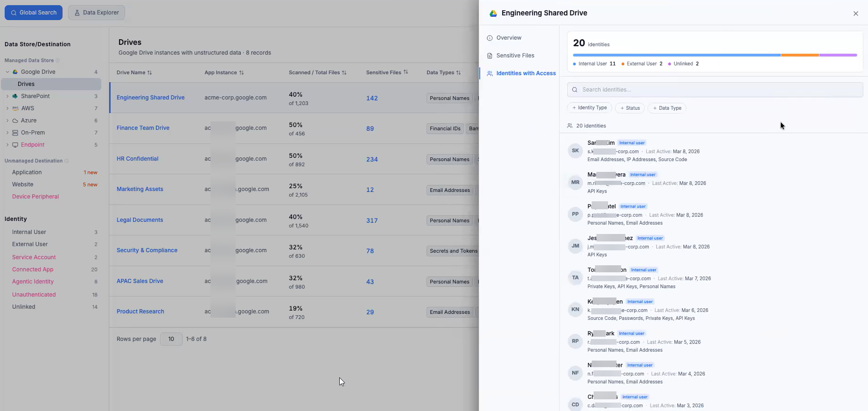Expand the SharePoint tree node
The width and height of the screenshot is (868, 411).
[x=7, y=96]
